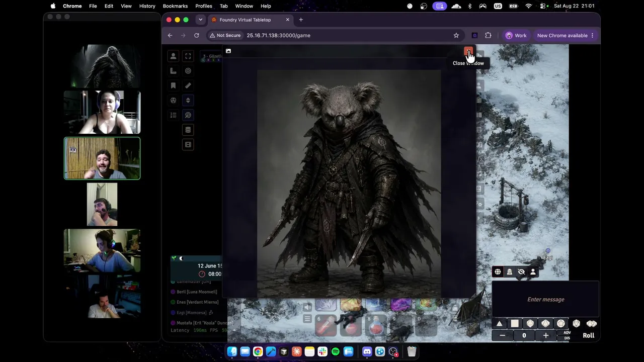Viewport: 644px width, 362px height.
Task: Click the film strip tool icon
Action: [x=188, y=144]
